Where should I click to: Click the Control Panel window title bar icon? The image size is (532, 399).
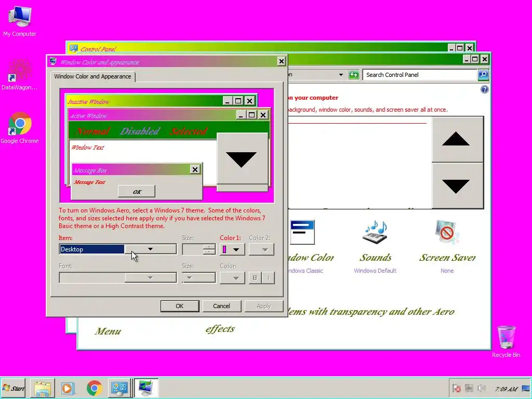(x=73, y=48)
